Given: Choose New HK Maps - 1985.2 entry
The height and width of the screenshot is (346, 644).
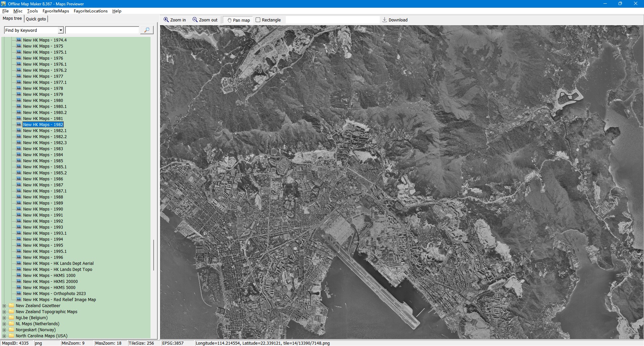Looking at the screenshot, I should pyautogui.click(x=45, y=173).
